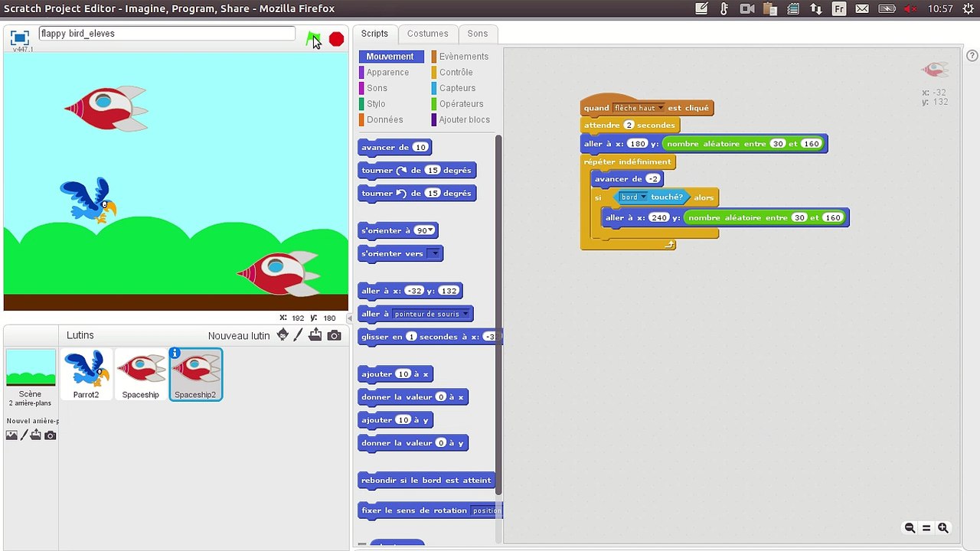This screenshot has width=980, height=551.
Task: Zoom in the scripts area
Action: (x=943, y=528)
